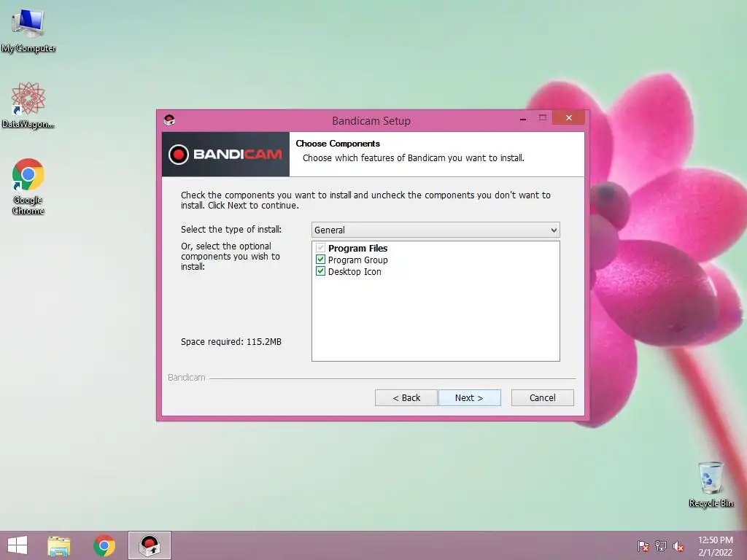Click the Bandicam logo banner

click(x=226, y=155)
